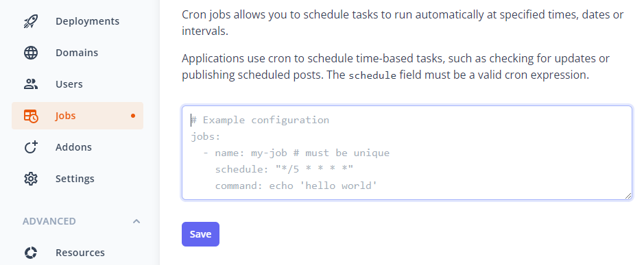Screen dimensions: 644x265
Task: Collapse the Advanced section chevron
Action: (136, 221)
